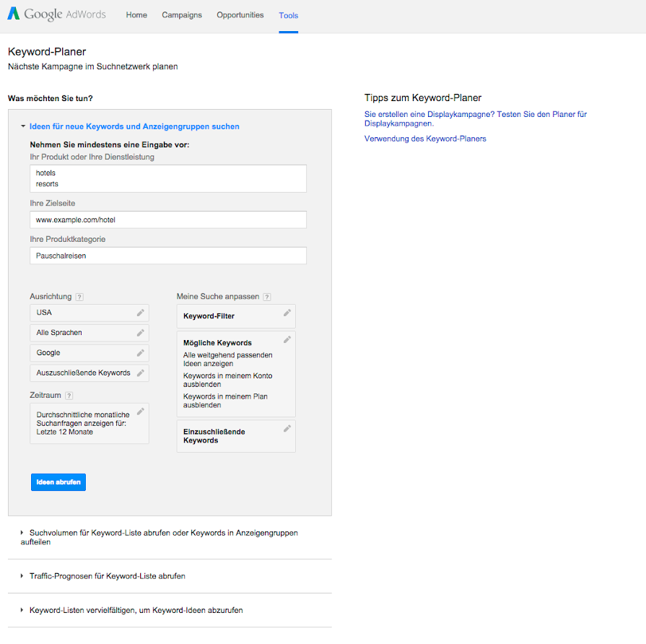Edit the Alle Sprachen language setting pencil
This screenshot has width=646, height=644.
141,333
